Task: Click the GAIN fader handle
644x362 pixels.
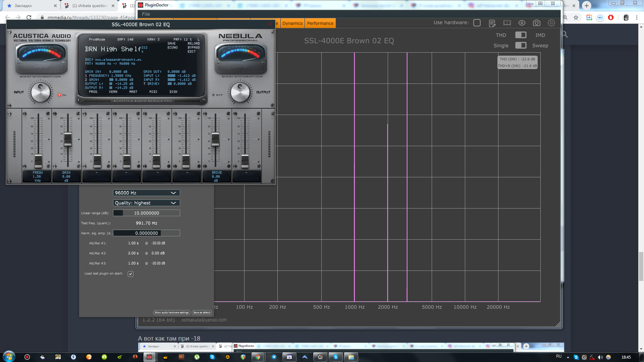Action: (68, 139)
